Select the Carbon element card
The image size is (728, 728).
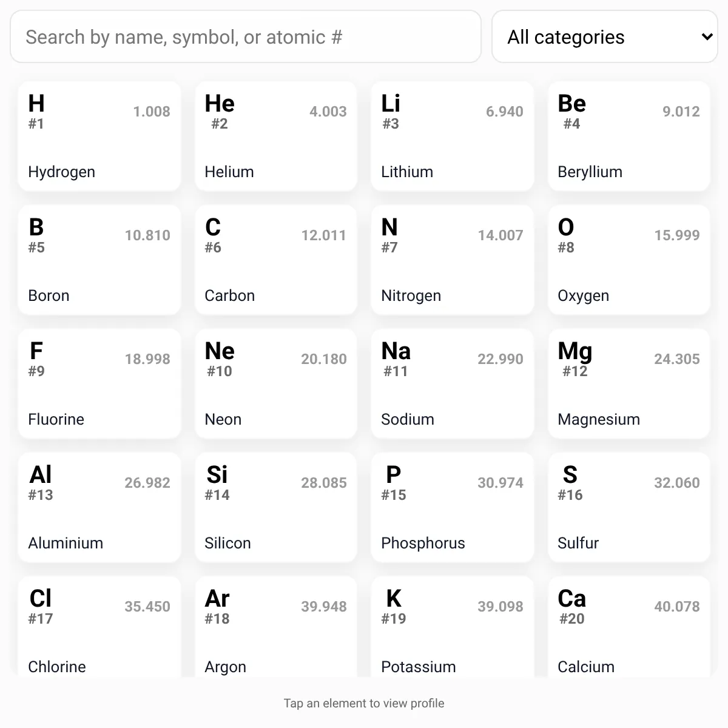276,260
